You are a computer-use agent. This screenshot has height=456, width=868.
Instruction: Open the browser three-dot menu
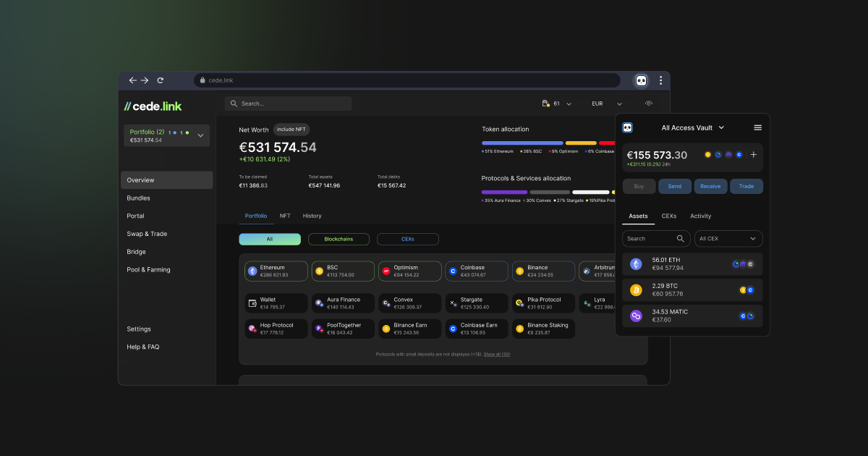(x=660, y=80)
